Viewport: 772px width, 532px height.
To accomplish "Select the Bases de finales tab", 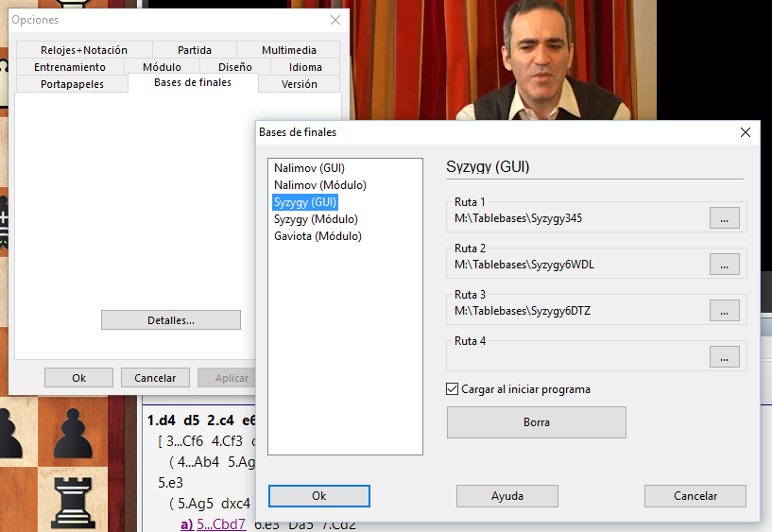I will (x=193, y=82).
